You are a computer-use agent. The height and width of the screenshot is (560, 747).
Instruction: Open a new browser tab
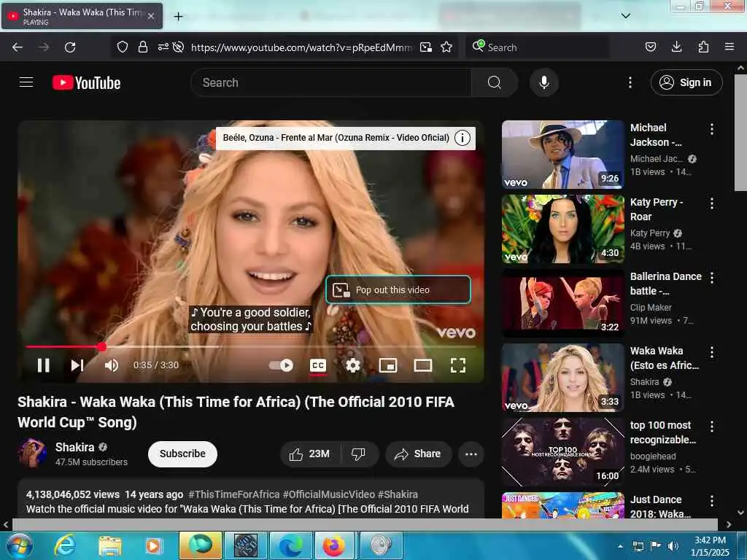point(178,17)
